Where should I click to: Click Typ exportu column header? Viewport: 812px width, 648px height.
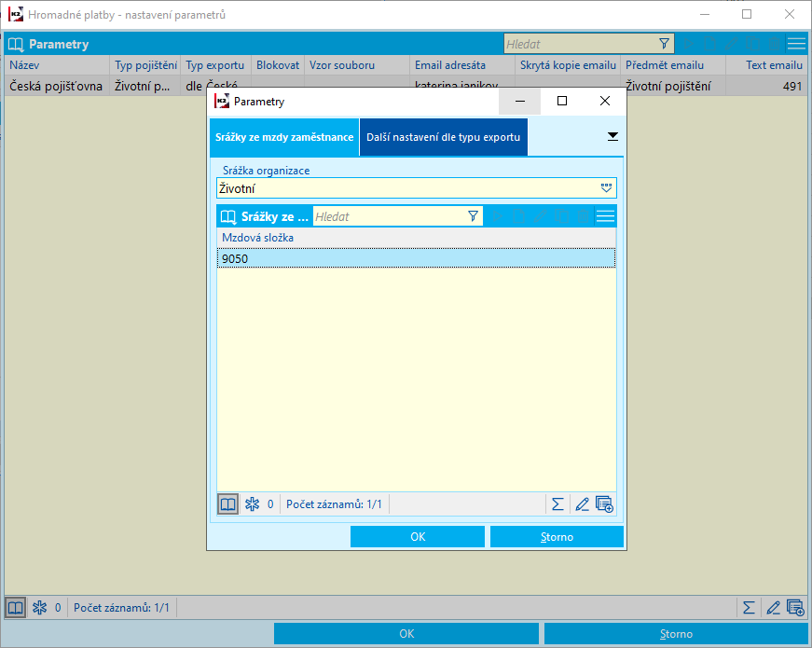[x=216, y=65]
